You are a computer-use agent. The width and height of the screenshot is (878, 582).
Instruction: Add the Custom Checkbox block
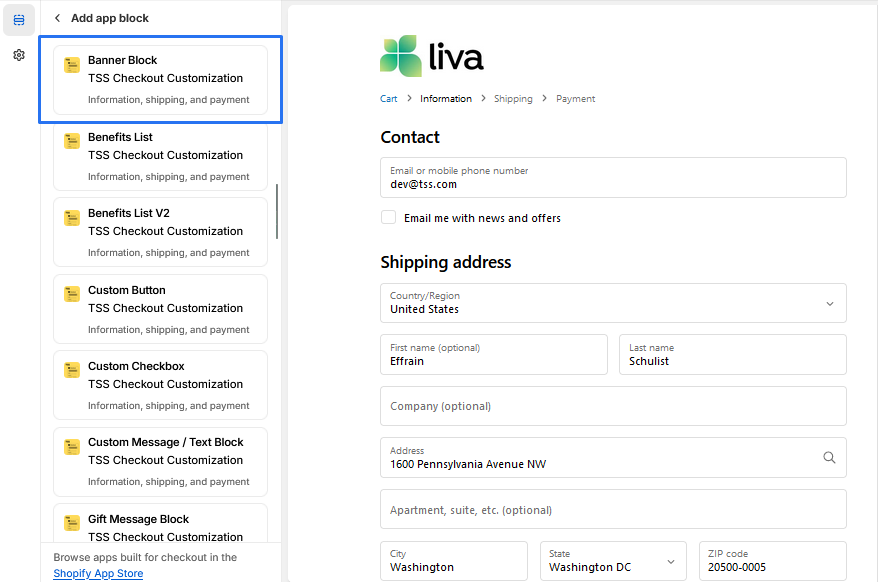(x=160, y=384)
